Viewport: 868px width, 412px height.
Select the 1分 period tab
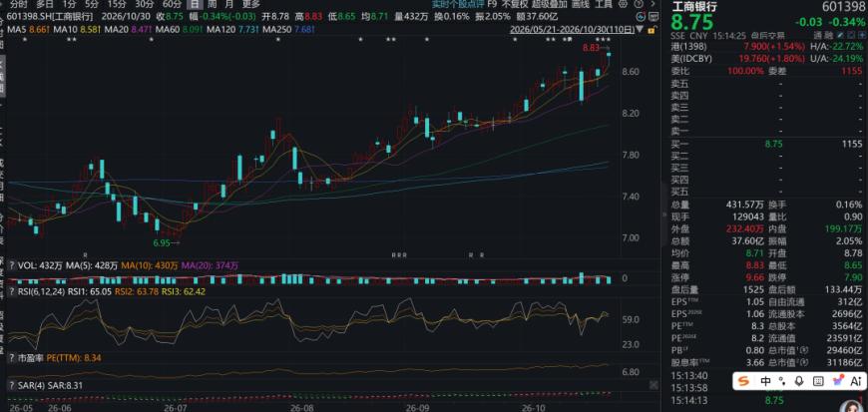69,4
